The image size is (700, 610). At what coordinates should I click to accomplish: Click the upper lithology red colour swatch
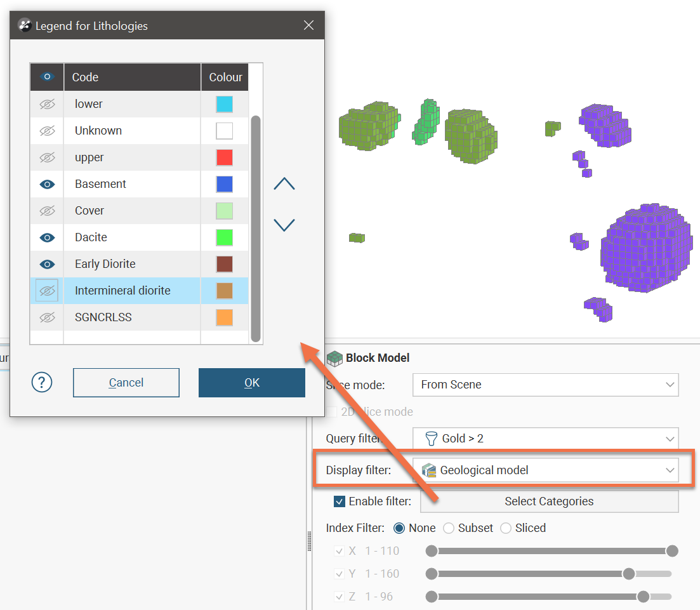(224, 157)
